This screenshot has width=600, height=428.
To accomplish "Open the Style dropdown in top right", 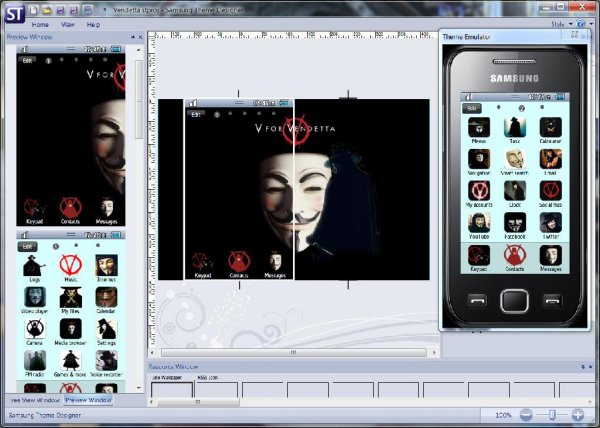I will click(562, 24).
